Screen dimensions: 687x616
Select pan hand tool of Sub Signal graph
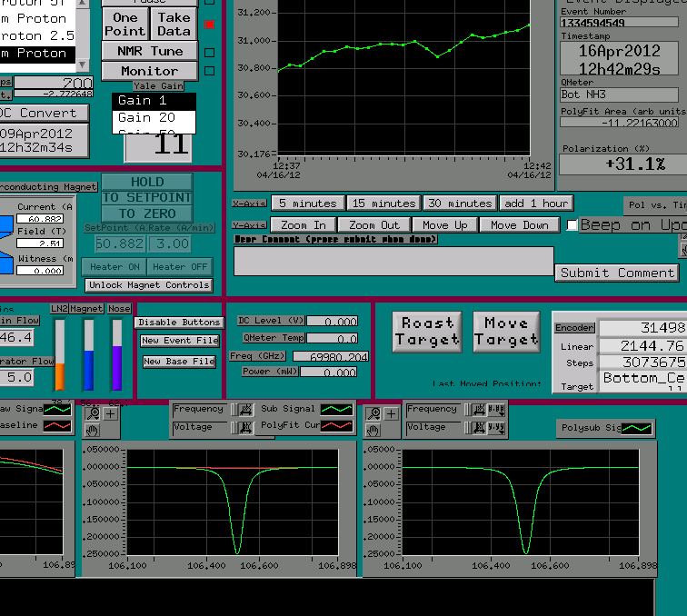point(92,431)
